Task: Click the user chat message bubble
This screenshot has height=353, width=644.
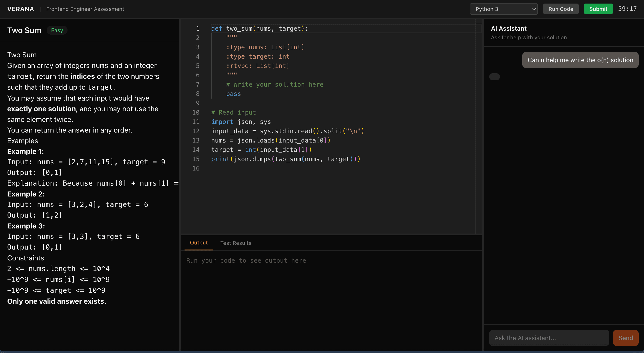Action: coord(580,60)
